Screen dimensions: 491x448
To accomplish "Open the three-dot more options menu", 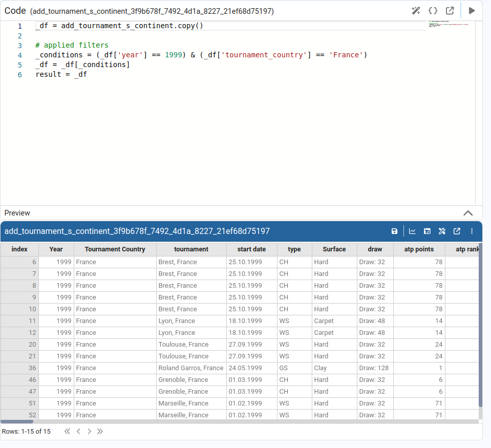I will tap(472, 231).
